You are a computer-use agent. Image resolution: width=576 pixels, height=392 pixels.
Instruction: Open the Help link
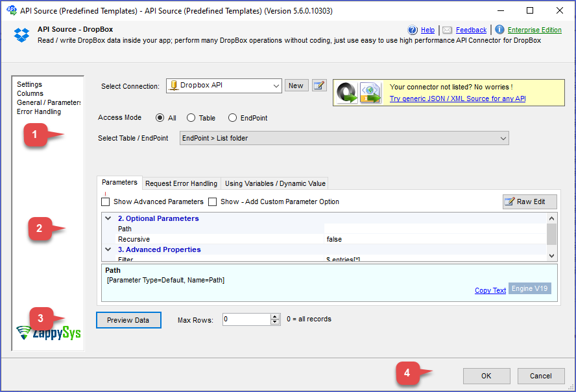click(427, 30)
